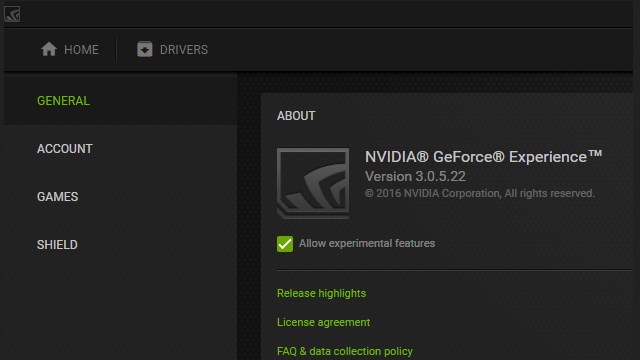640x360 pixels.
Task: Switch to the DRIVERS tab label
Action: [x=184, y=50]
